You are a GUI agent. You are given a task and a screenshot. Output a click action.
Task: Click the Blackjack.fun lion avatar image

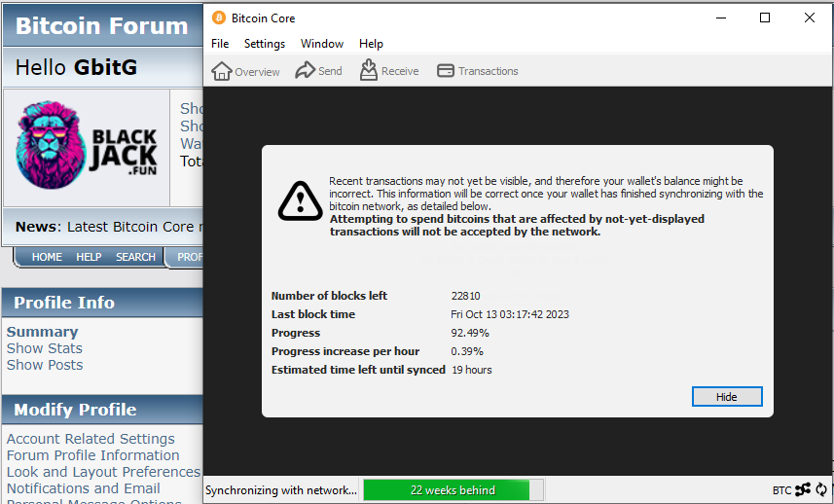point(87,146)
